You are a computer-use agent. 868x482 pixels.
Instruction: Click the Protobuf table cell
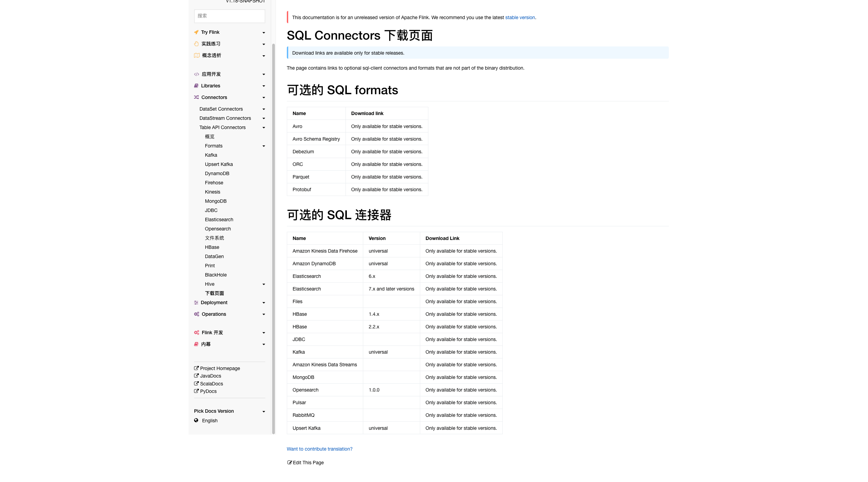tap(316, 189)
